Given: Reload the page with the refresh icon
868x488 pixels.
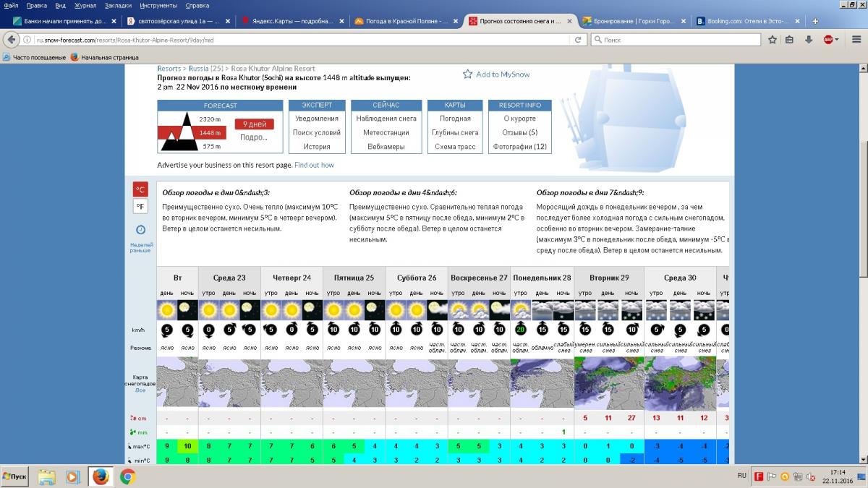Looking at the screenshot, I should [x=578, y=40].
